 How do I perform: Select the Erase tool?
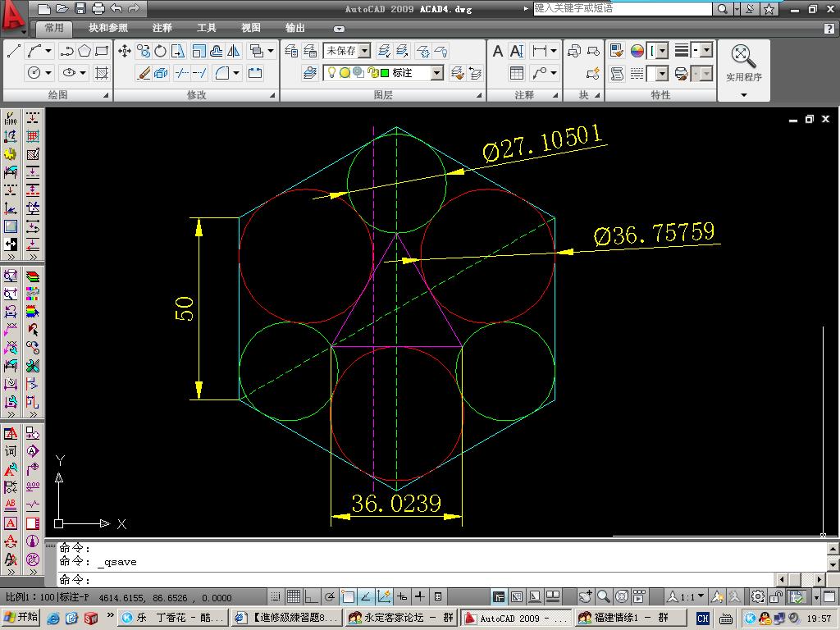click(x=144, y=73)
